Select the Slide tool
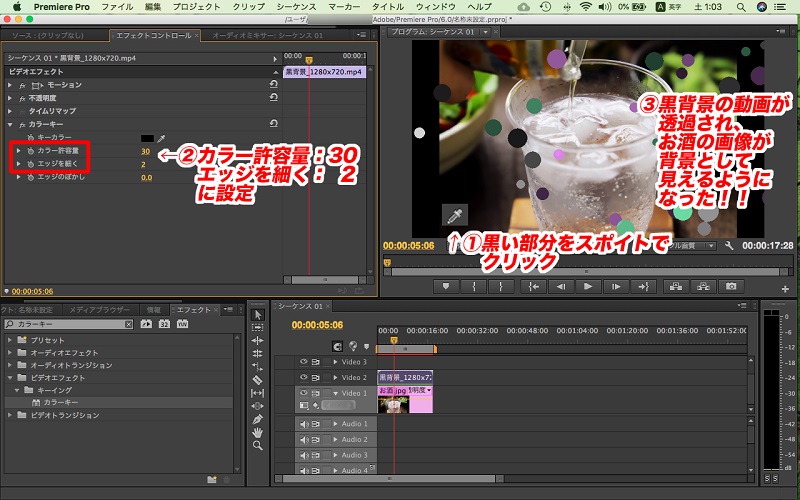The width and height of the screenshot is (800, 500). [x=258, y=406]
